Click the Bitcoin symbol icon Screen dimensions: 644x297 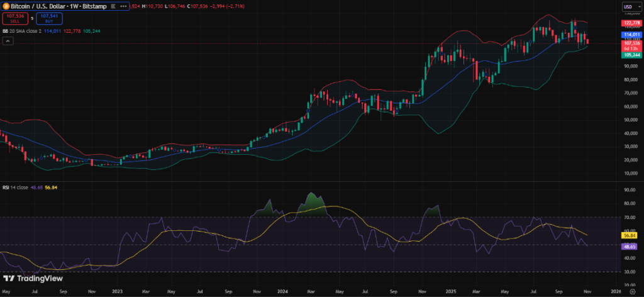point(4,6)
